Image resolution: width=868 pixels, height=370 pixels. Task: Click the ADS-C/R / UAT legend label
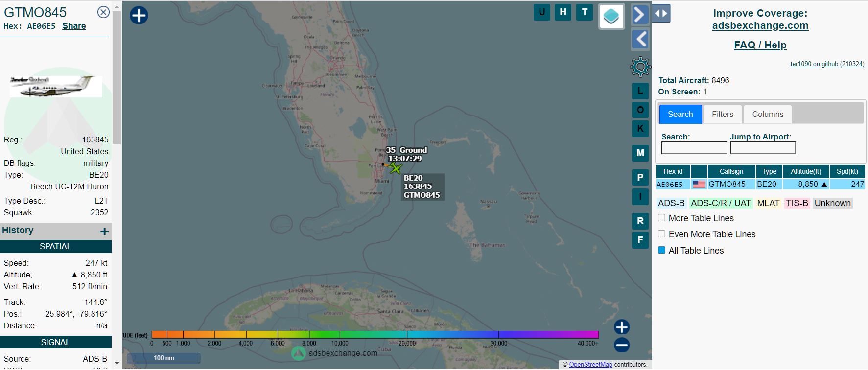coord(721,203)
